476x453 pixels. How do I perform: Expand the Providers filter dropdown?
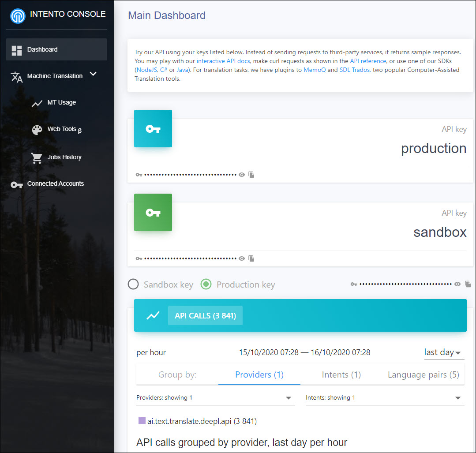click(x=289, y=398)
